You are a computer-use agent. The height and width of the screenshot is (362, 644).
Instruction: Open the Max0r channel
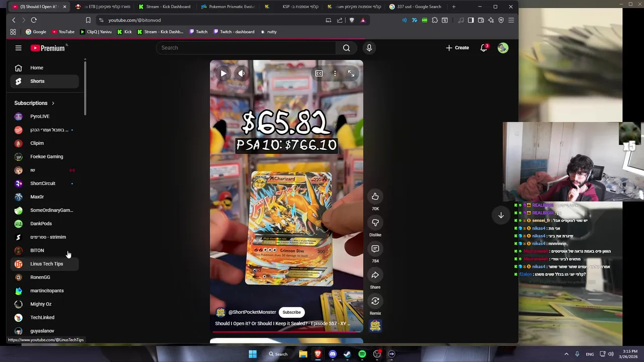[44, 197]
